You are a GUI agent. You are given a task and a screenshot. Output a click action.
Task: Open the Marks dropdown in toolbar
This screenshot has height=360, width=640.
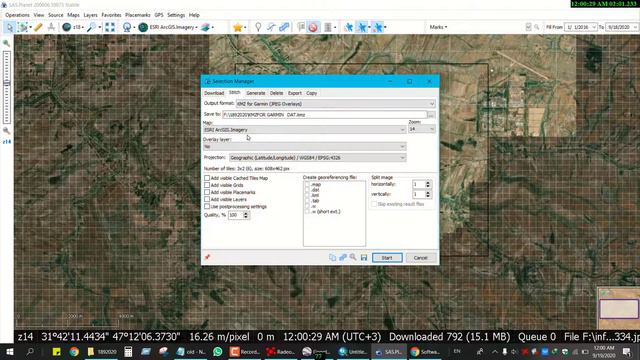click(x=438, y=27)
